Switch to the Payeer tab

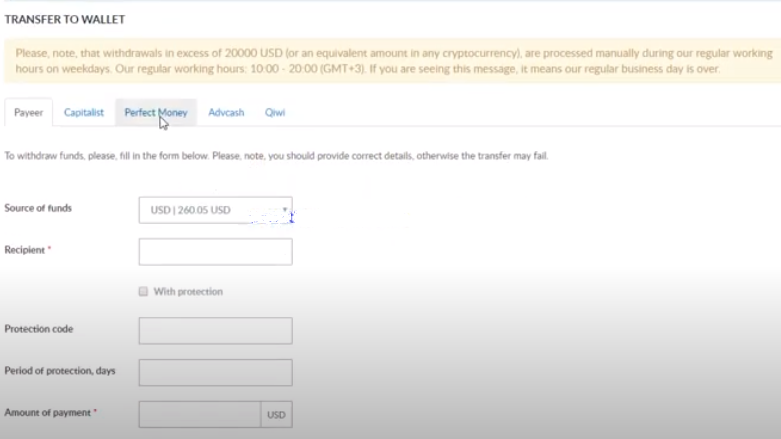[x=28, y=113]
